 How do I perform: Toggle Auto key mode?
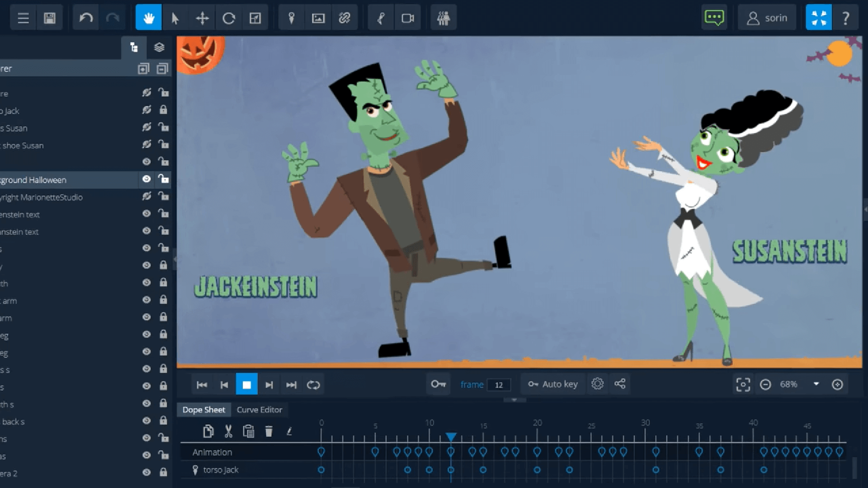coord(553,384)
